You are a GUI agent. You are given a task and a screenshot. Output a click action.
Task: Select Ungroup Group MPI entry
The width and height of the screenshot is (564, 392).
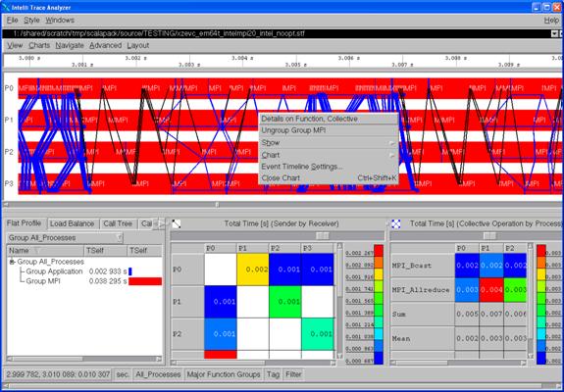click(x=328, y=130)
